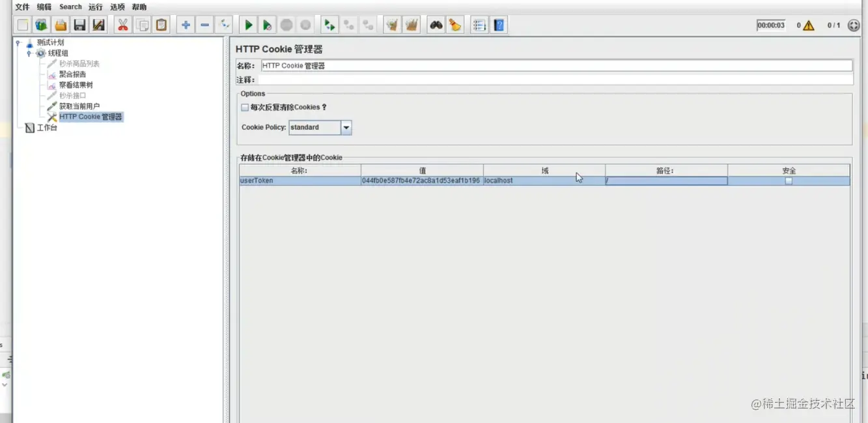Select the 秒杀商品列表 tree item
Image resolution: width=868 pixels, height=423 pixels.
[79, 64]
